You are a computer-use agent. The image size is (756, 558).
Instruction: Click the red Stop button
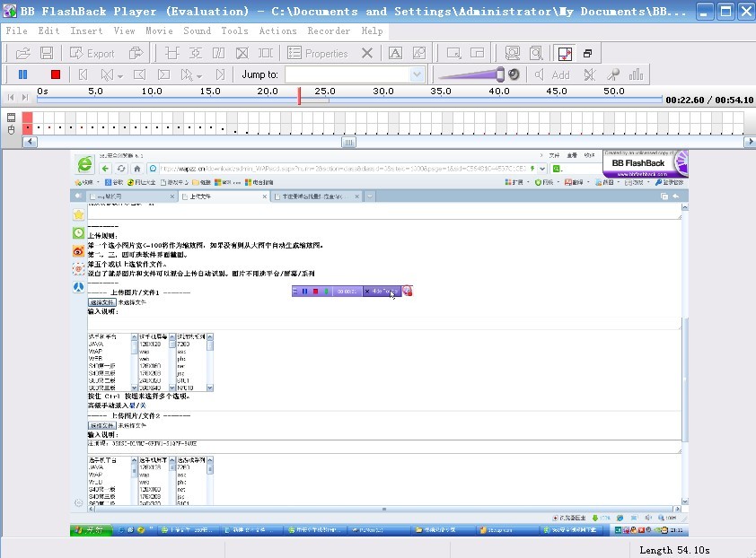coord(55,75)
